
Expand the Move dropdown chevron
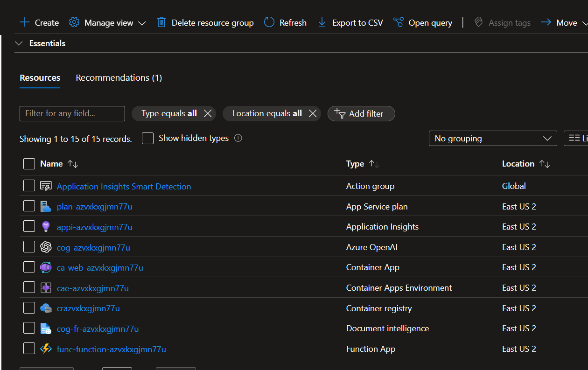[585, 23]
